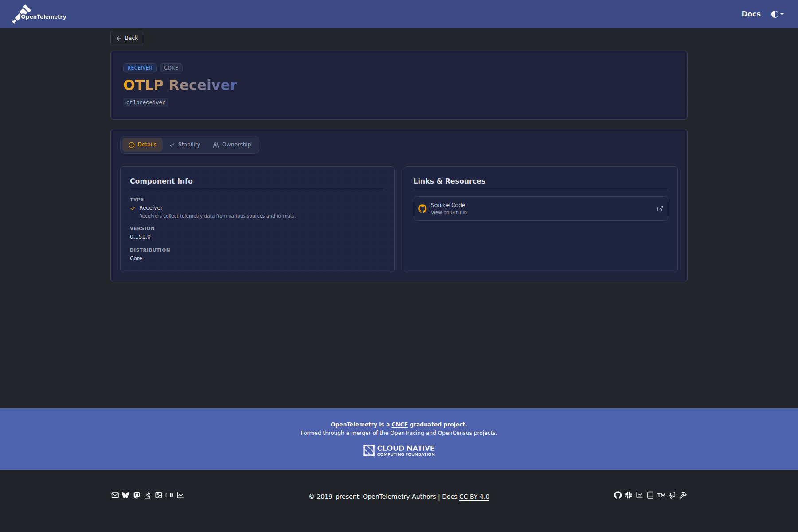Click the Component Info heading
Screen dimensions: 798x532
click(x=161, y=181)
